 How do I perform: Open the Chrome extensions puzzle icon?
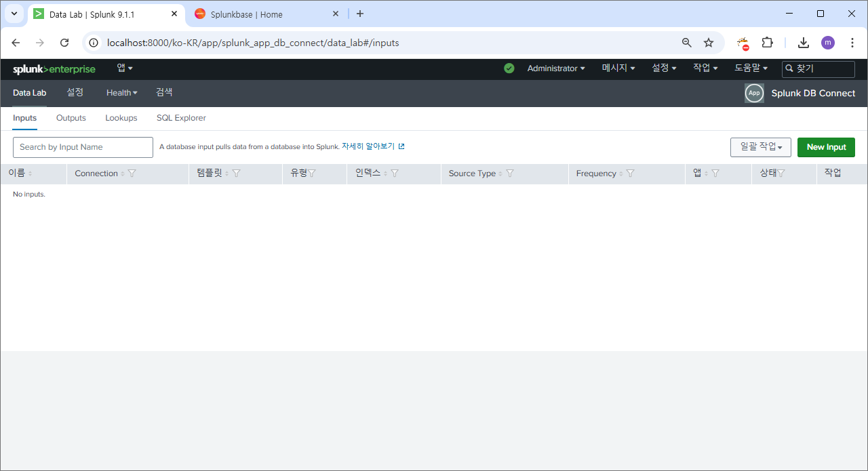(x=767, y=43)
